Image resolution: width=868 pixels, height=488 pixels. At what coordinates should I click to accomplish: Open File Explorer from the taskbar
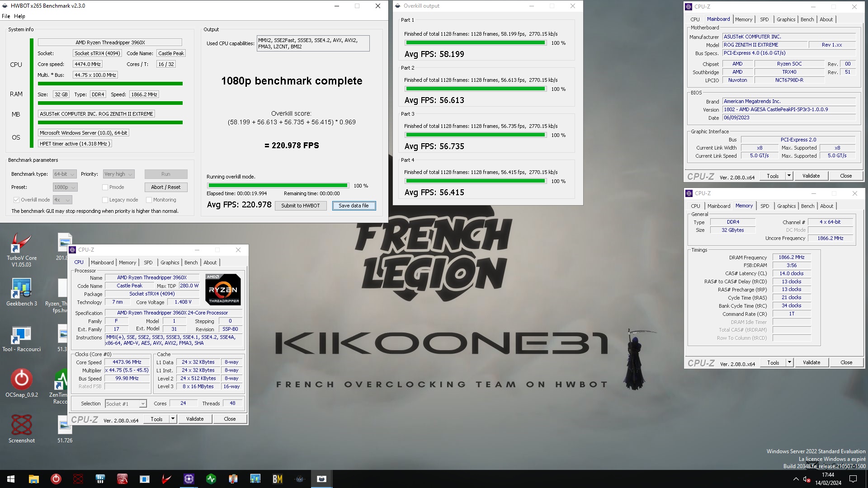click(33, 479)
